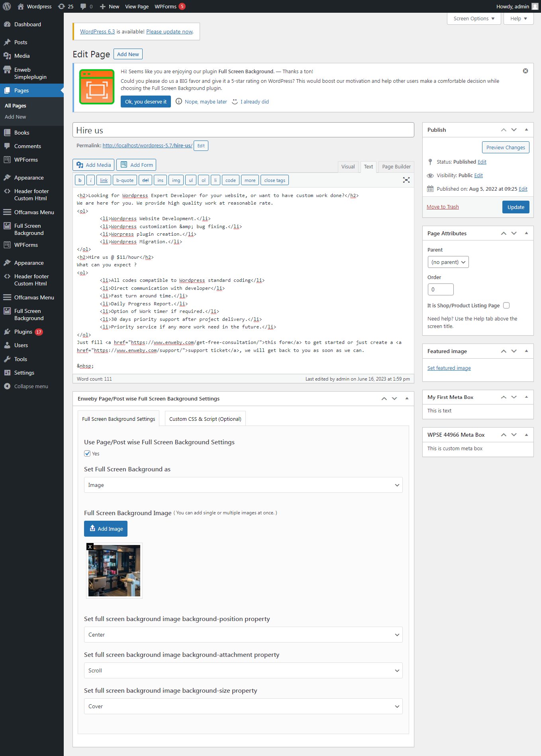Click the Full Screen Background plugin logo
This screenshot has width=541, height=756.
97,87
